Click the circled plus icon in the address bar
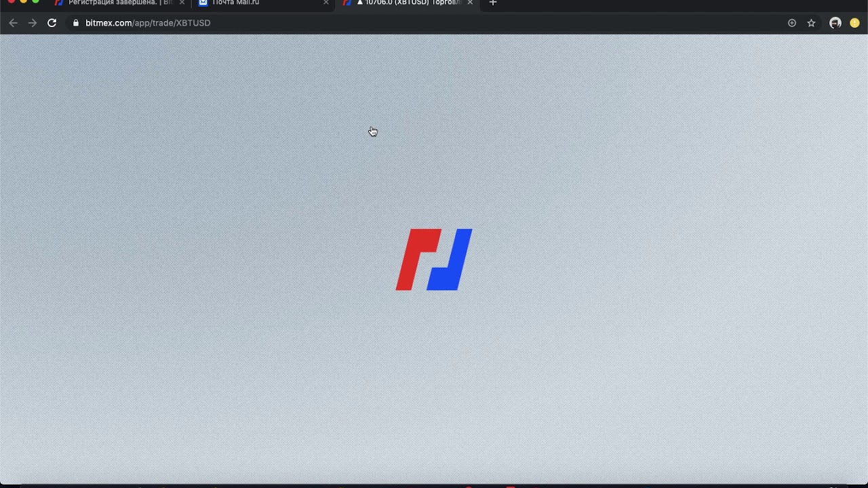The image size is (868, 488). click(x=791, y=23)
